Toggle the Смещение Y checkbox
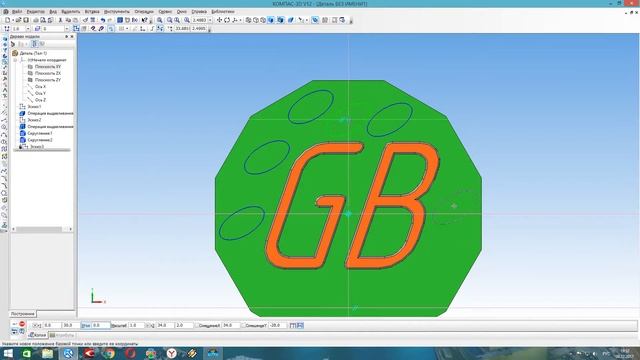The image size is (640, 360). point(244,325)
